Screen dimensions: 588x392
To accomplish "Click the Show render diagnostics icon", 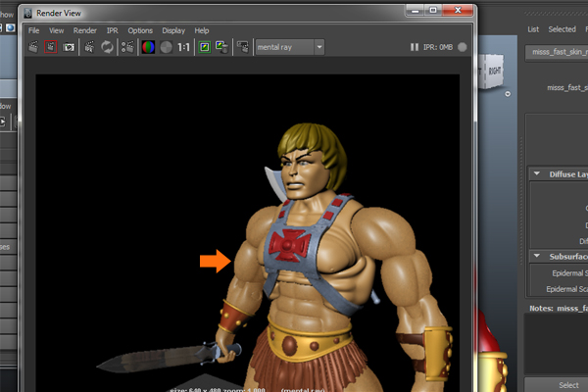I will coord(243,47).
